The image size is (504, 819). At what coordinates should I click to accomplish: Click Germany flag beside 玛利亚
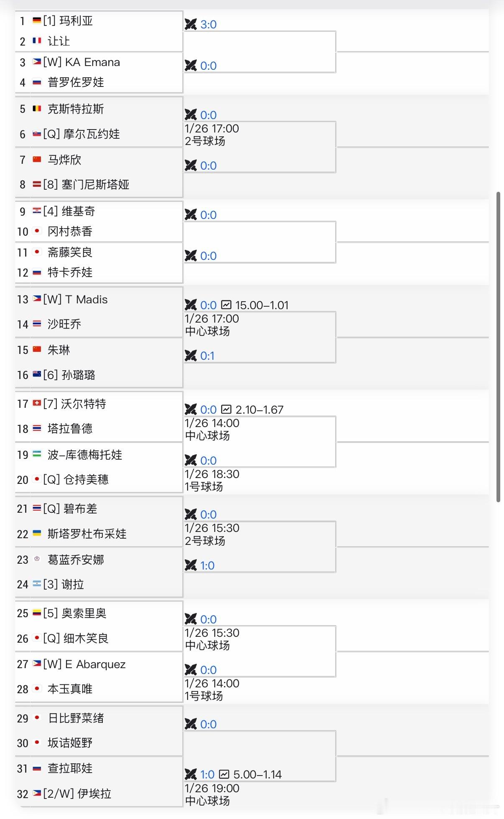pos(37,20)
